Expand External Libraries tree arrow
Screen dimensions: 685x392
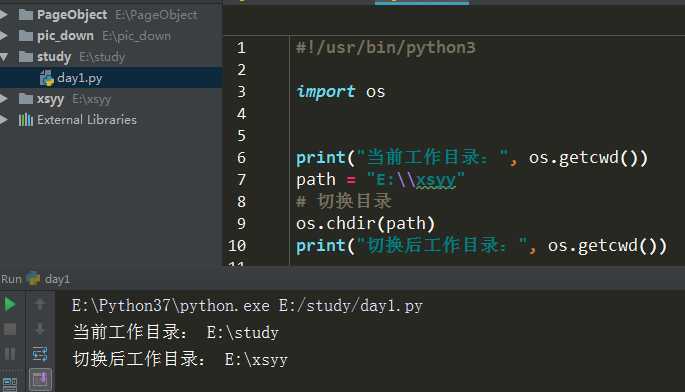4,120
